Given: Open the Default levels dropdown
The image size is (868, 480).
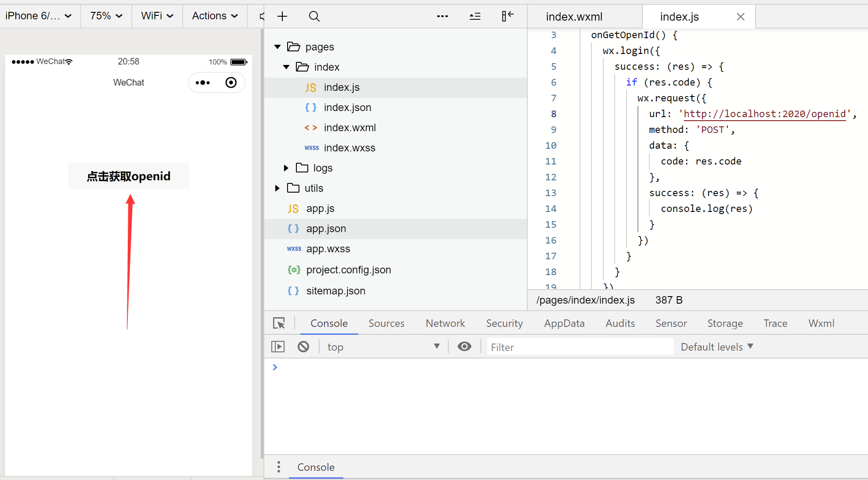Looking at the screenshot, I should coord(717,347).
